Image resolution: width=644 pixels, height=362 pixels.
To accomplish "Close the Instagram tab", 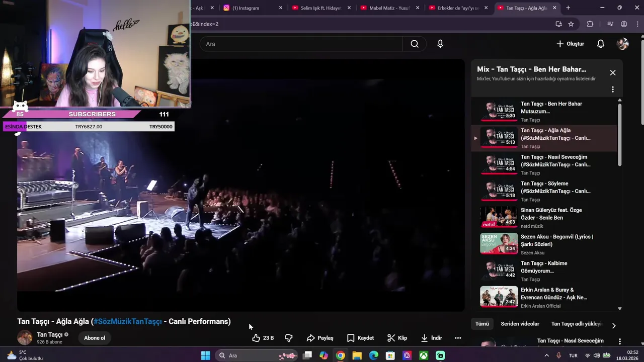I will [x=281, y=8].
